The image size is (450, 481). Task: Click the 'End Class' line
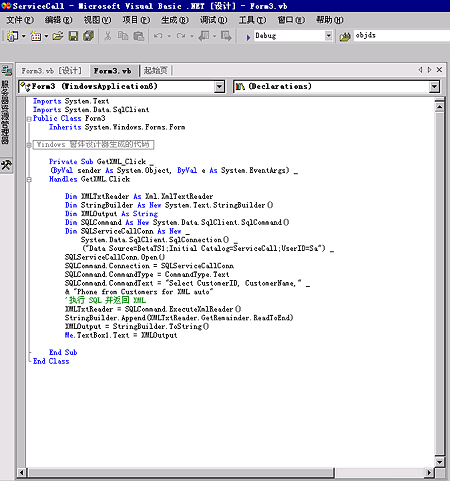(51, 361)
